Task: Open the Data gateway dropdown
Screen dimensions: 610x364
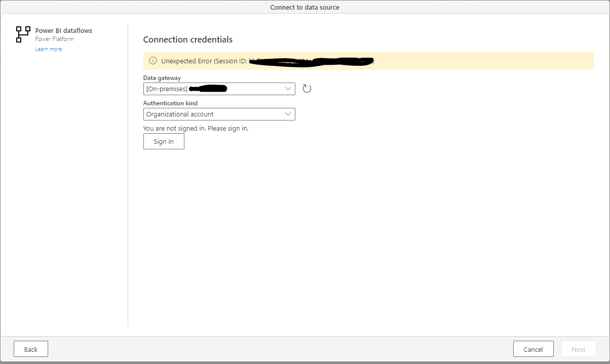Action: [x=219, y=89]
